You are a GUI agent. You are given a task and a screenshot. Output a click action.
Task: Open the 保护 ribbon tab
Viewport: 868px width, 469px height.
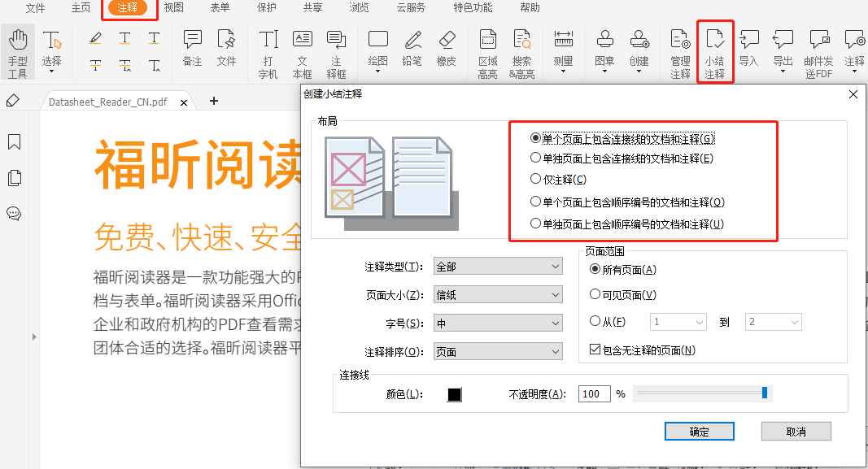266,8
